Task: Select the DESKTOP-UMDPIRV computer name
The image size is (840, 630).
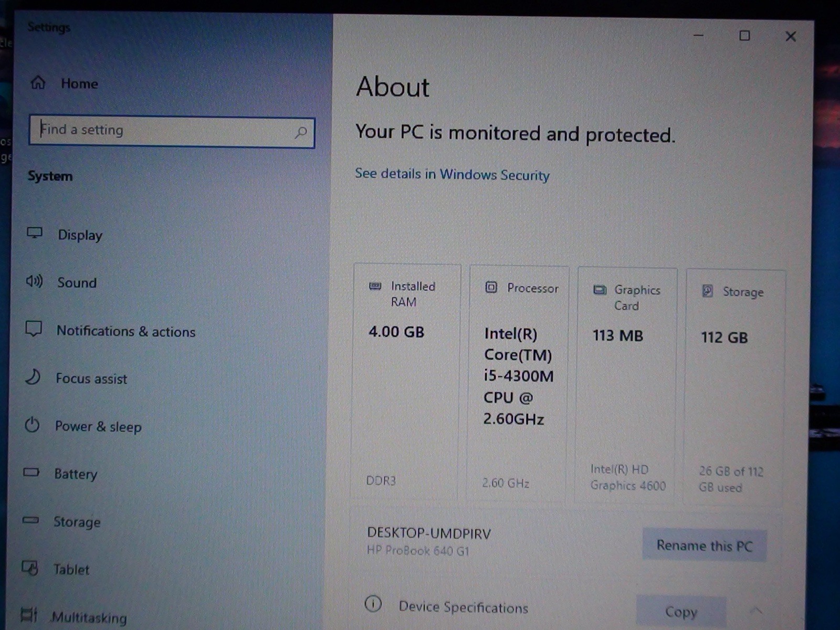Action: [x=429, y=533]
